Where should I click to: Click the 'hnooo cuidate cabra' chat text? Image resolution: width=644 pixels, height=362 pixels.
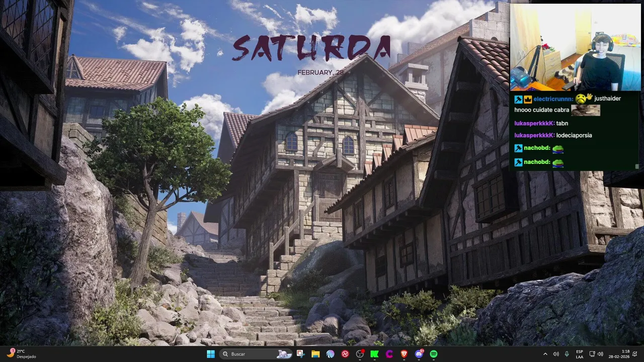[541, 110]
